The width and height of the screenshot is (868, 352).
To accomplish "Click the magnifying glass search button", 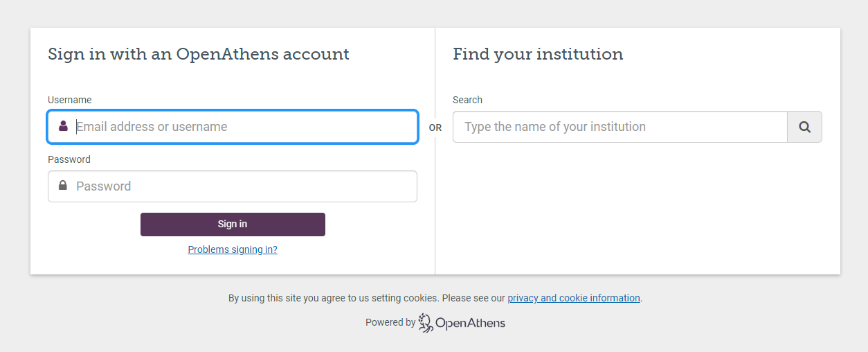I will pos(804,127).
